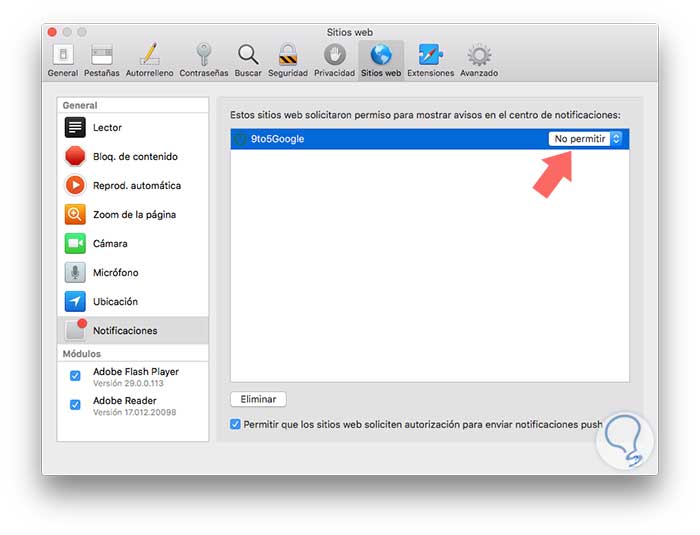This screenshot has height=535, width=700.
Task: Select the Cámara label in sidebar
Action: [x=110, y=243]
